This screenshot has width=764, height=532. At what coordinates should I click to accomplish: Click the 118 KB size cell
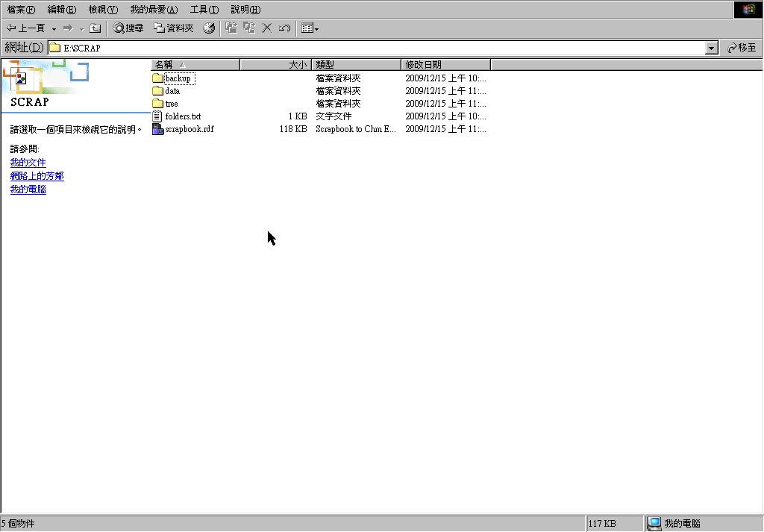(x=292, y=128)
